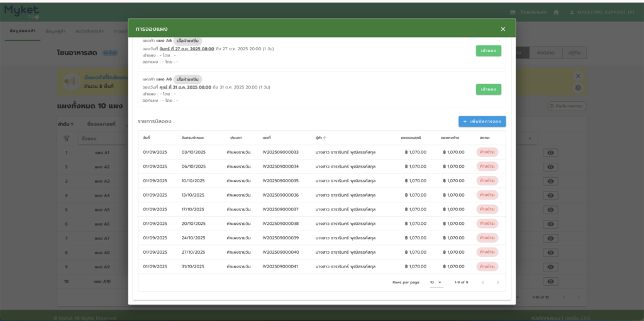The image size is (644, 321).
Task: Click invoice number IV202509000039
Action: (x=280, y=238)
